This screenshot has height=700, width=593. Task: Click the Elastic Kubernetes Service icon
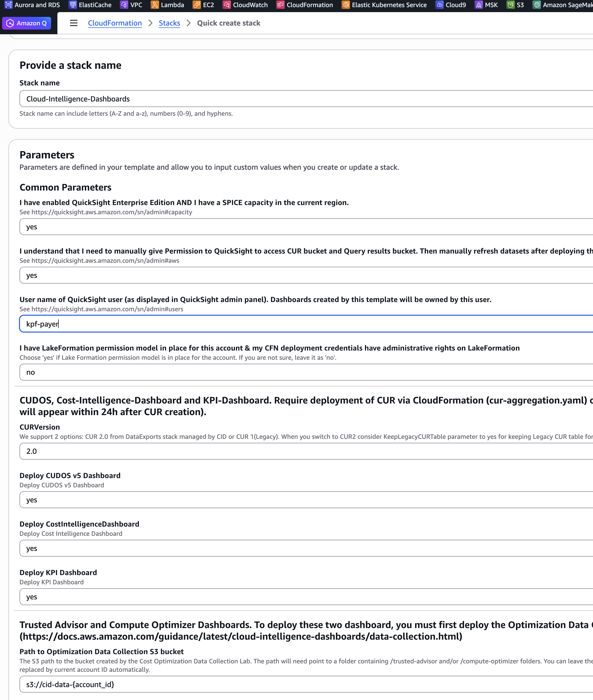tap(345, 5)
